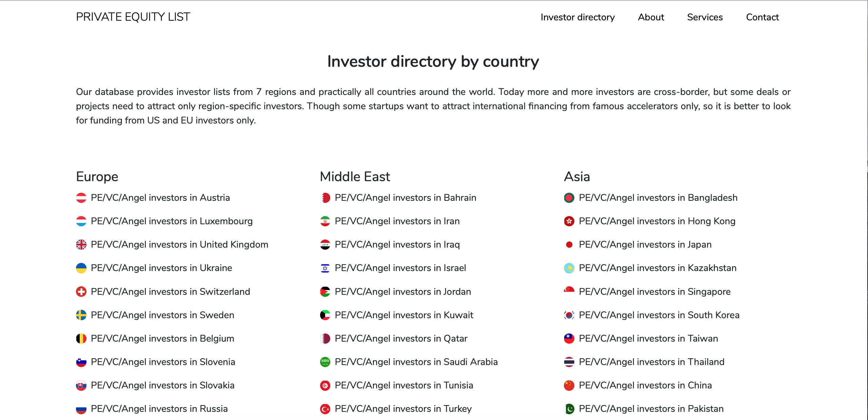Click the Austria flag icon
Viewport: 868px width, 420px height.
click(82, 197)
